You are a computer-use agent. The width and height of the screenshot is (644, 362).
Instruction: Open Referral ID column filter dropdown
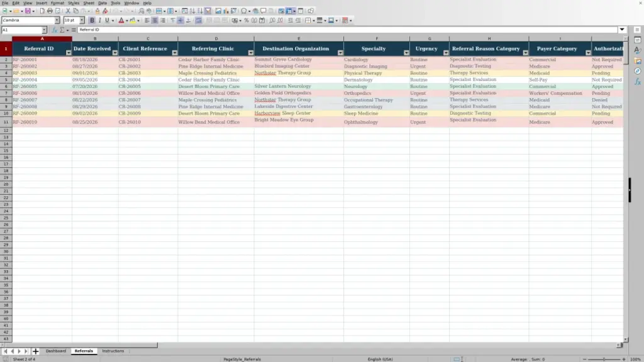point(68,53)
